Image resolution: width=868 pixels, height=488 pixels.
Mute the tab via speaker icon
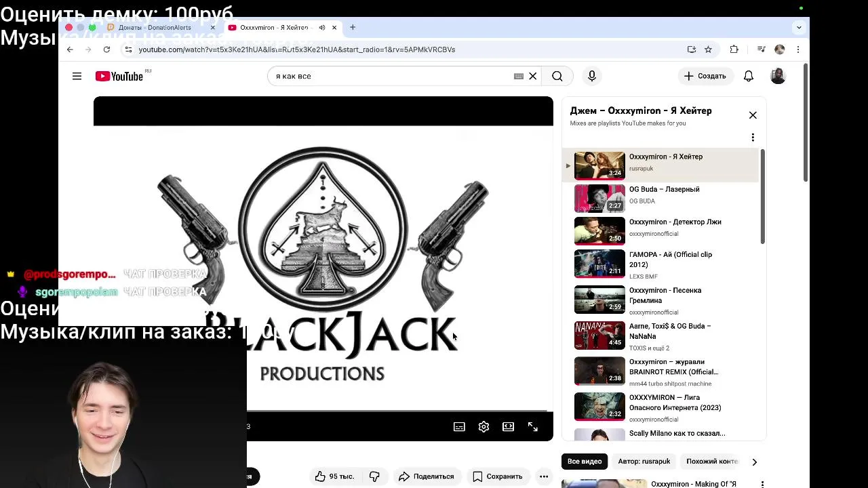point(322,28)
